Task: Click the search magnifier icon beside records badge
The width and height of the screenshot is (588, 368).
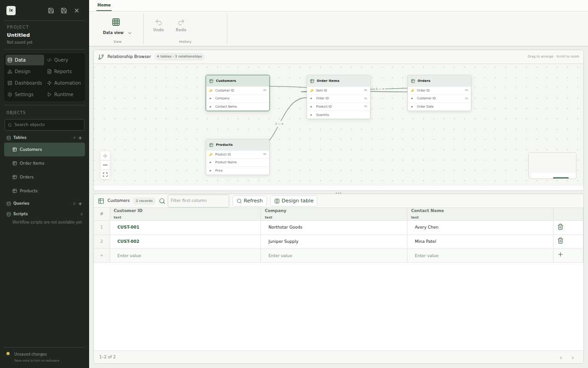Action: click(x=162, y=201)
